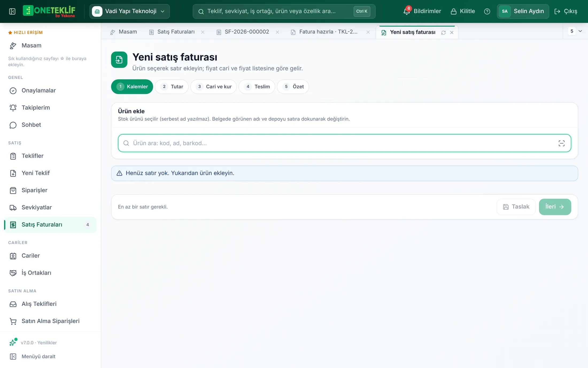The image size is (588, 368).
Task: Open Yeni Teklif in the sidebar
Action: point(50,173)
